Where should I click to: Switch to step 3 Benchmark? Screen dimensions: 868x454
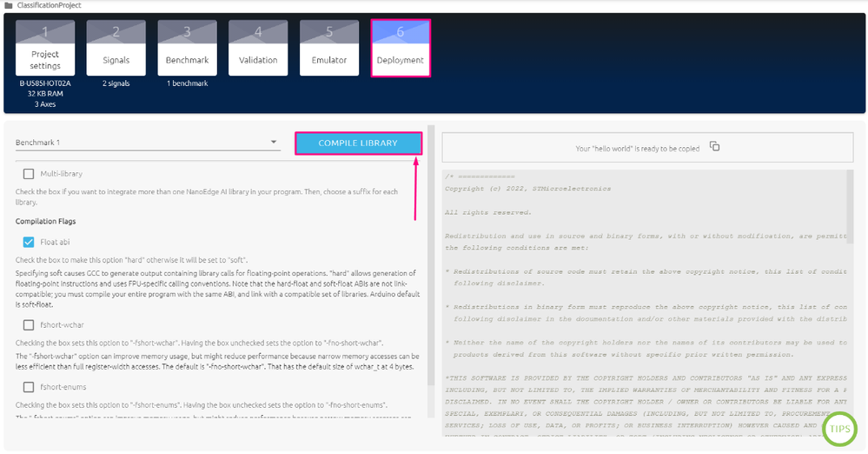(x=187, y=48)
